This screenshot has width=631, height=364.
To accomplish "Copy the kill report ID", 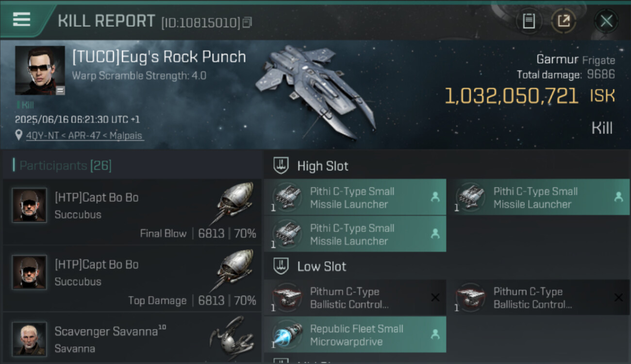I will coord(248,22).
